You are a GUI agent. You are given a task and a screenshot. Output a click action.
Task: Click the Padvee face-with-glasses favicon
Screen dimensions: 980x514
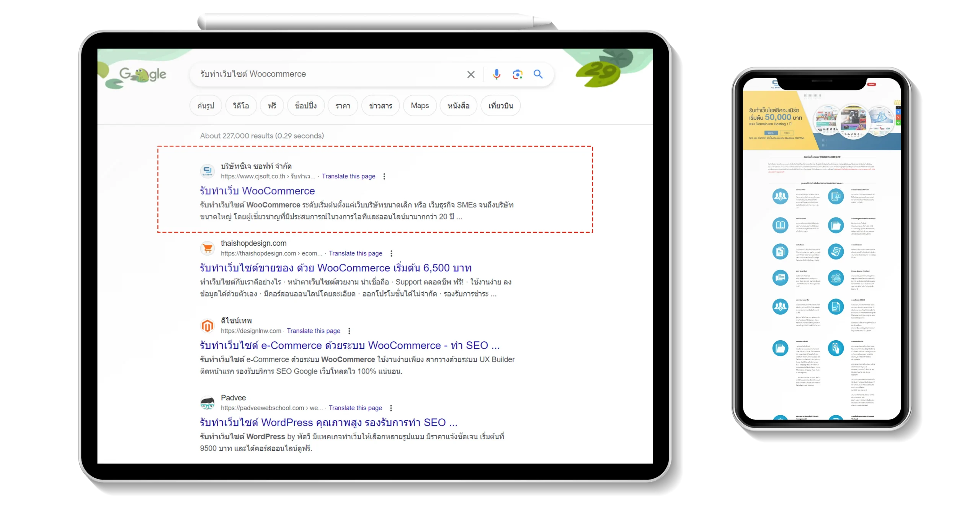(207, 403)
